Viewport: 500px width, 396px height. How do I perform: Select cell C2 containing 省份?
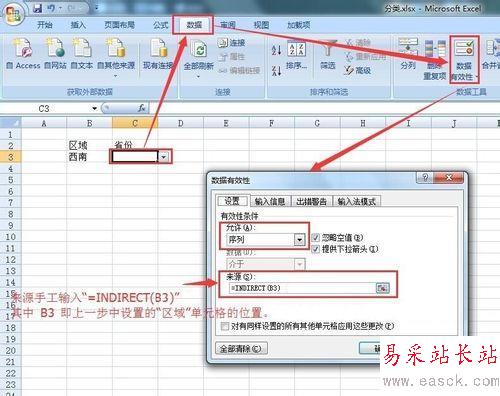pos(135,145)
